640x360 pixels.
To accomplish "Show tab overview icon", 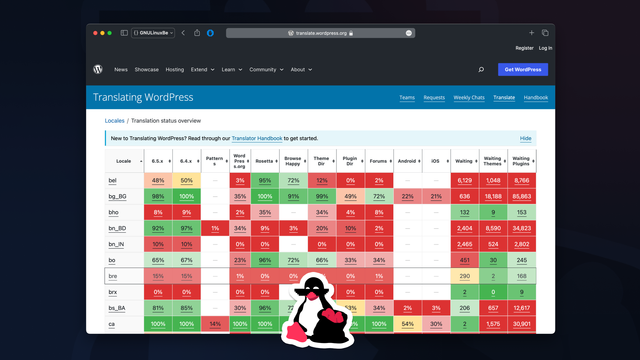I will [545, 33].
